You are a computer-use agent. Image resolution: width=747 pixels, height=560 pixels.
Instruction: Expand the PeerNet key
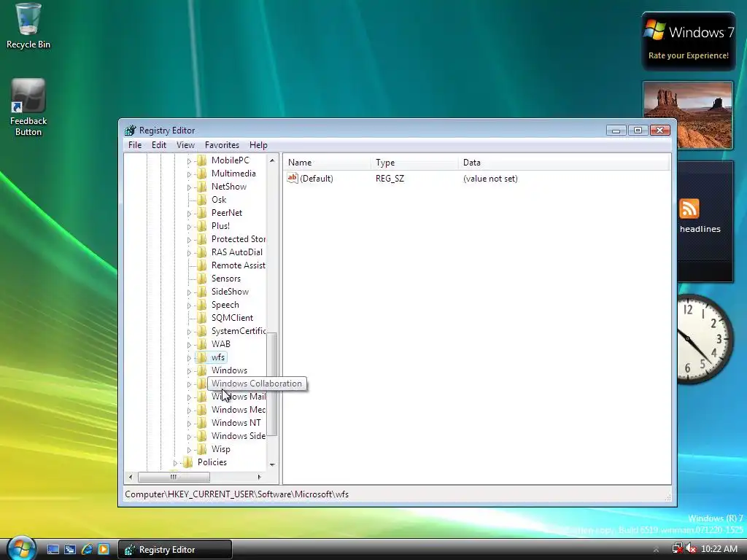189,214
